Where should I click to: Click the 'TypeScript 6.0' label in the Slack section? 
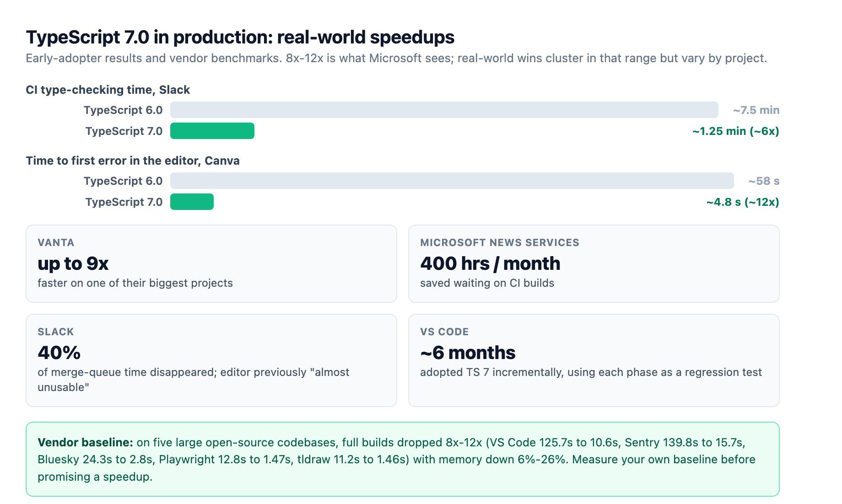123,110
